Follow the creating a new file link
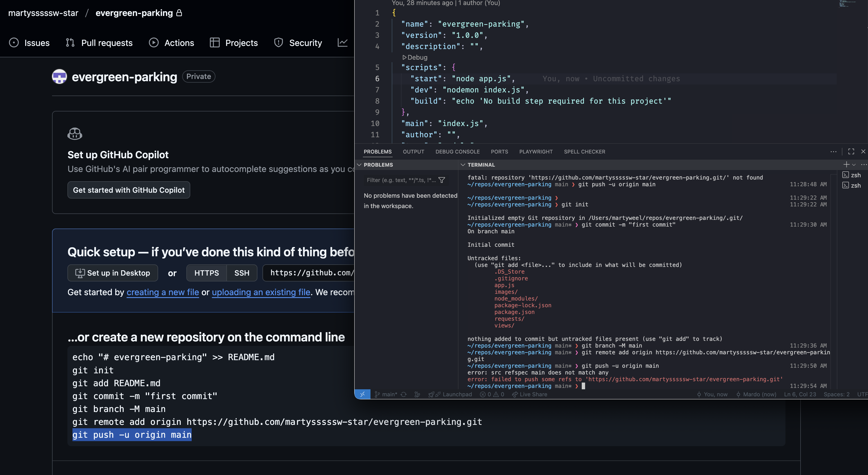Image resolution: width=868 pixels, height=475 pixels. [163, 292]
